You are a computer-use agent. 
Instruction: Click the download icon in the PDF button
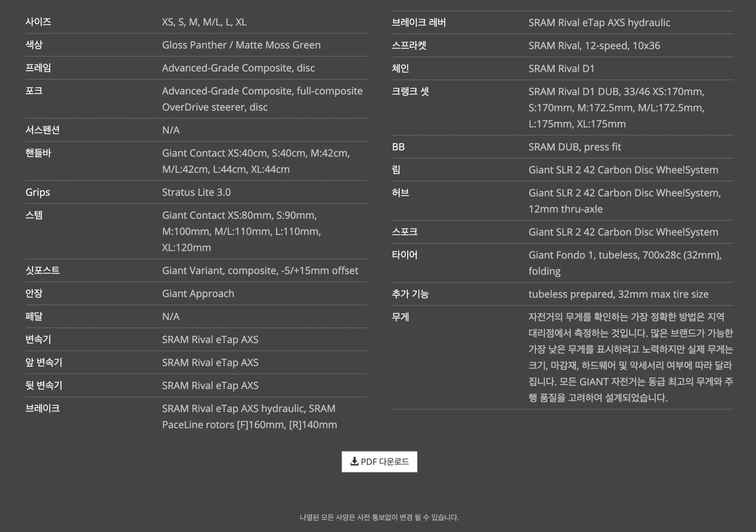point(354,461)
